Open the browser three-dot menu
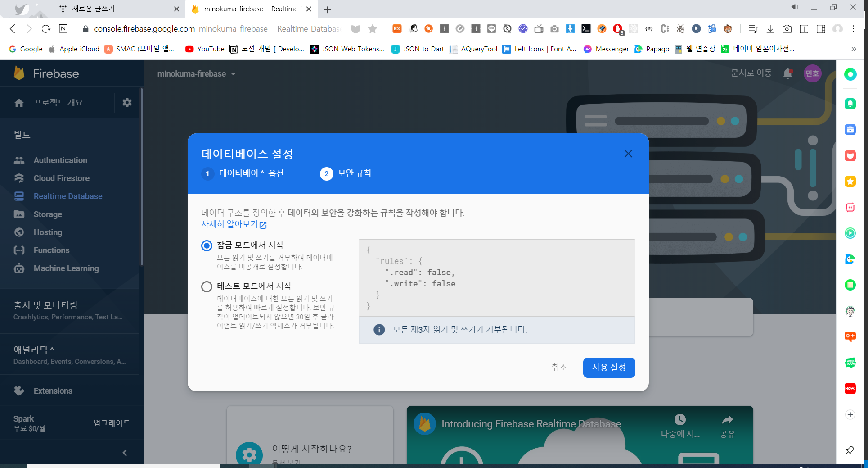The width and height of the screenshot is (868, 468). point(853,29)
